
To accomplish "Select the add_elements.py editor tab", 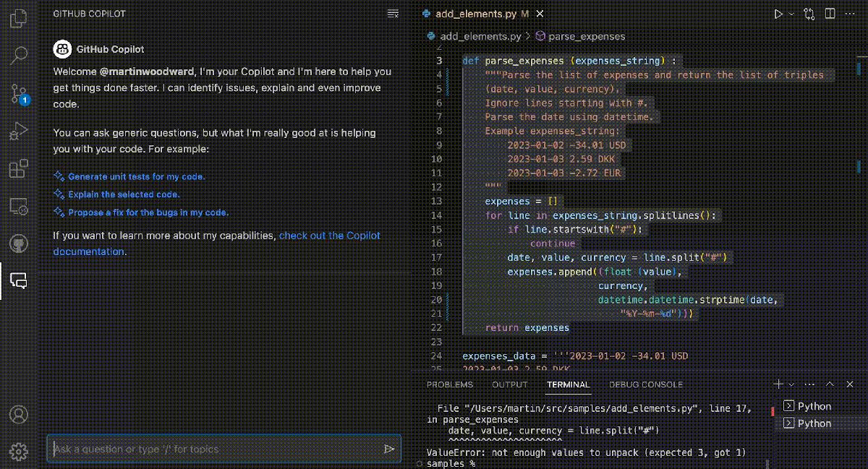I will tap(483, 14).
